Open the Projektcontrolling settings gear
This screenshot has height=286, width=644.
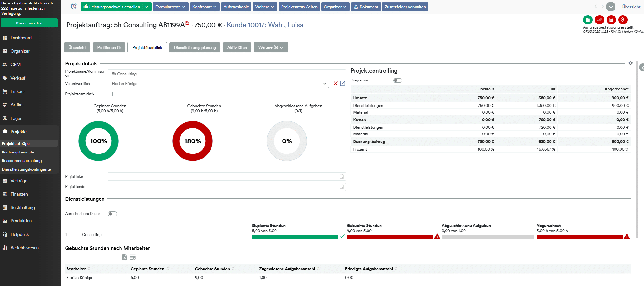point(631,63)
